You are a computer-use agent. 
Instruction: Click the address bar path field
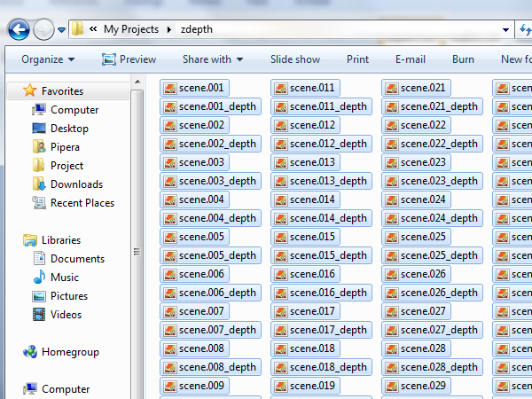tap(291, 29)
